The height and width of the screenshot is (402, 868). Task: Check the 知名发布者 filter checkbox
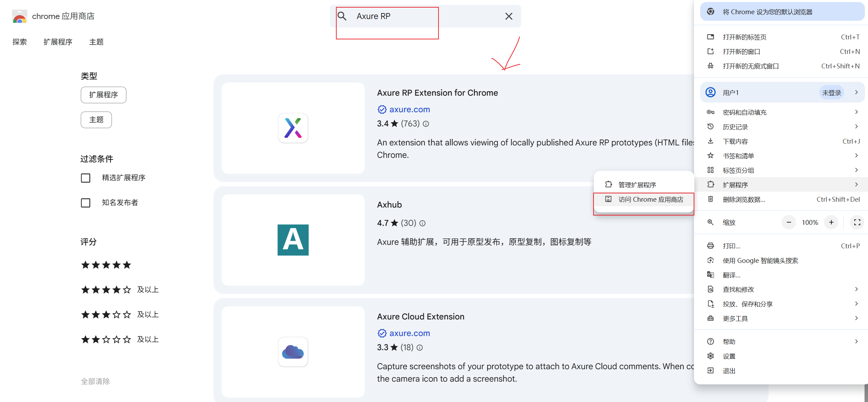tap(86, 203)
